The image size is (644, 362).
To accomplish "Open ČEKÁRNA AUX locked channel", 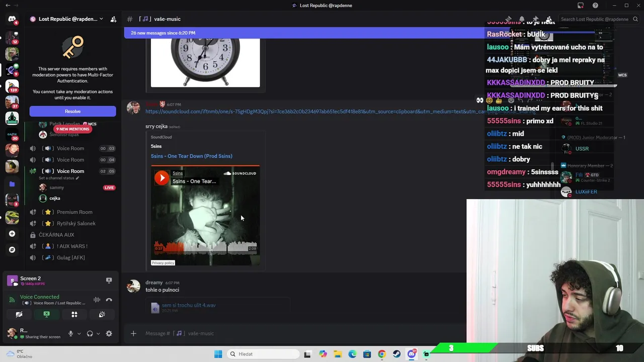I will tap(56, 235).
